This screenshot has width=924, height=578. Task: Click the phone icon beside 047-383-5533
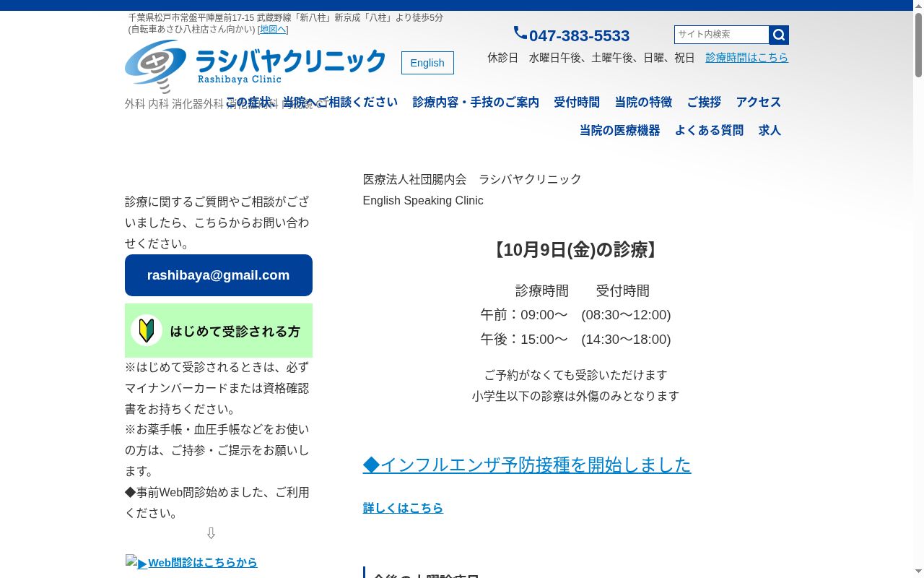click(520, 33)
